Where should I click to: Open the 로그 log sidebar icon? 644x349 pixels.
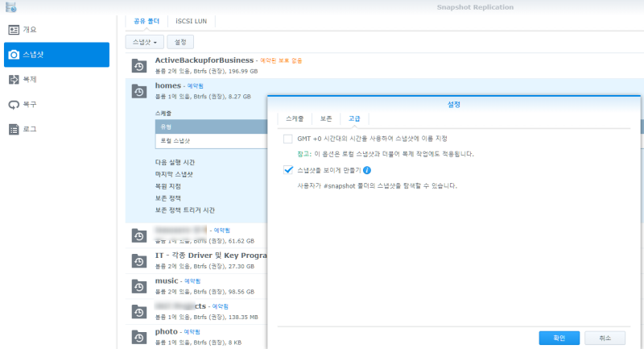14,130
